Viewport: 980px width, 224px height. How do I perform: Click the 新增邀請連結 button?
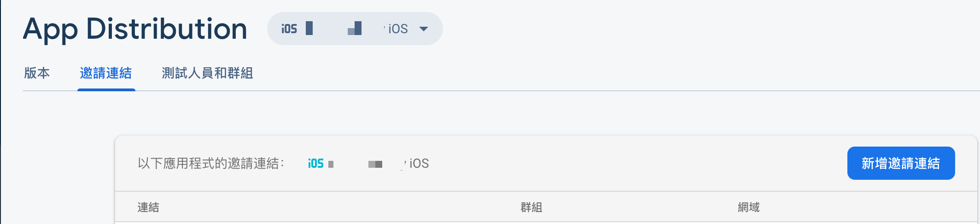pyautogui.click(x=901, y=163)
